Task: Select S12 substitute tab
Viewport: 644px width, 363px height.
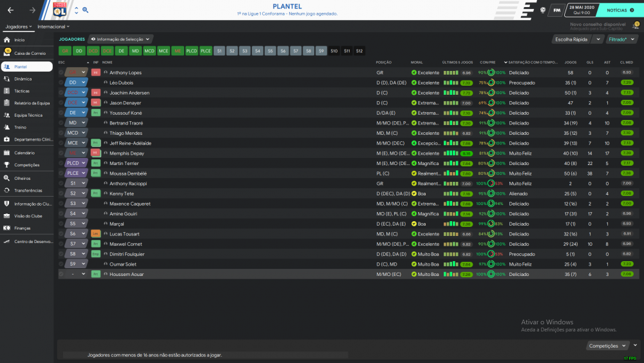Action: click(x=359, y=51)
